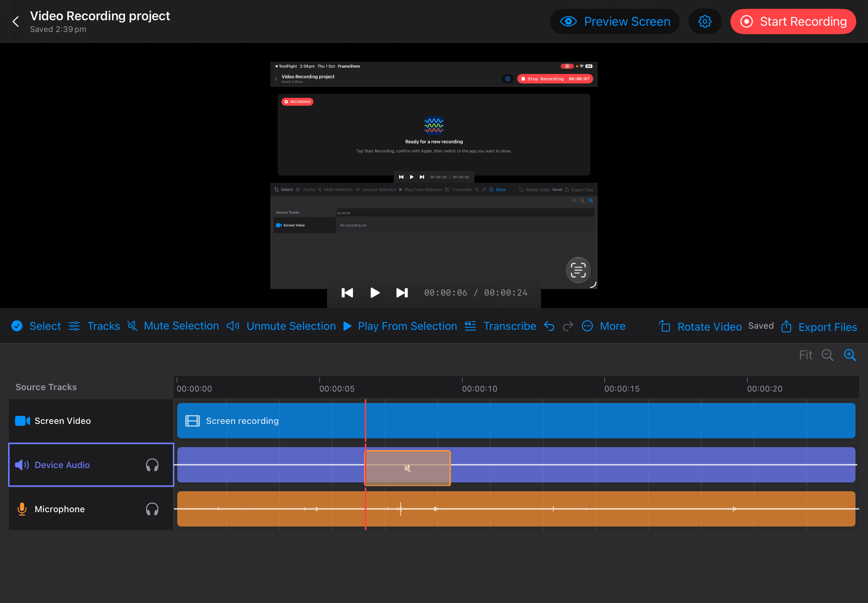868x603 pixels.
Task: Click the Screen Video camera icon
Action: click(x=22, y=421)
